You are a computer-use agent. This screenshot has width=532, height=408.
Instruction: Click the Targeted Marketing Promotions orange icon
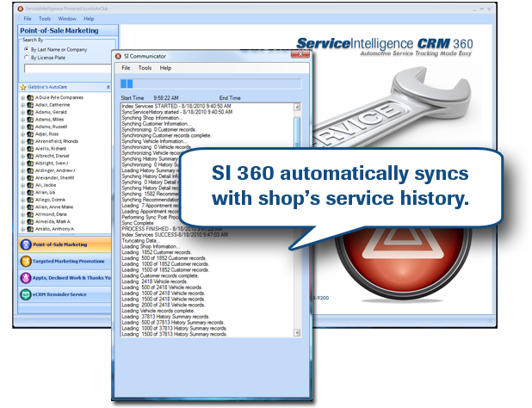tap(26, 261)
